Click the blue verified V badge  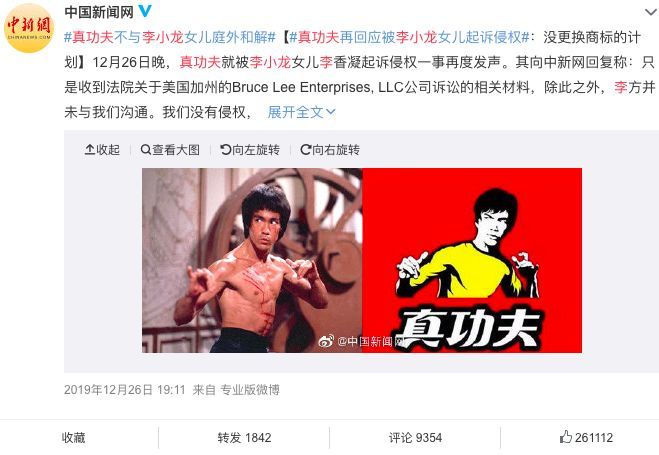pyautogui.click(x=145, y=11)
